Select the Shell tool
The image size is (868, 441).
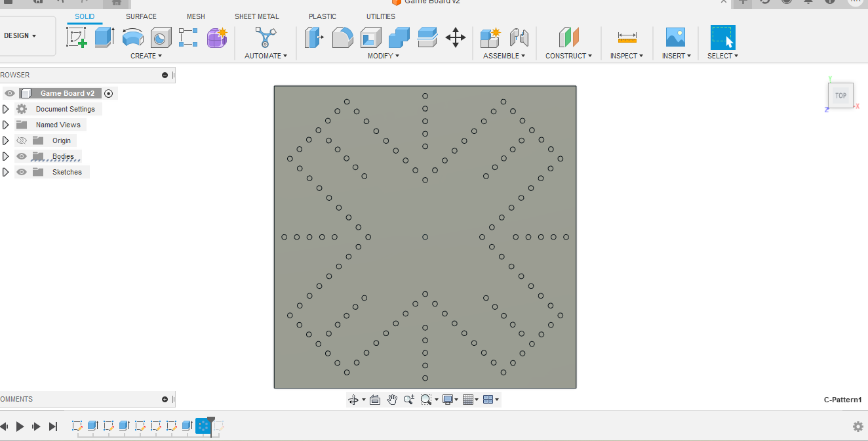pos(370,37)
